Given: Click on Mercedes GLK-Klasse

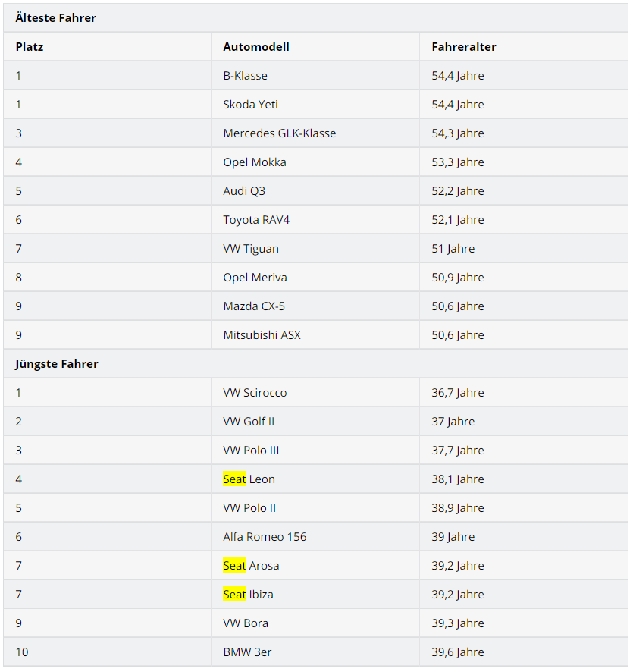Looking at the screenshot, I should [x=279, y=133].
